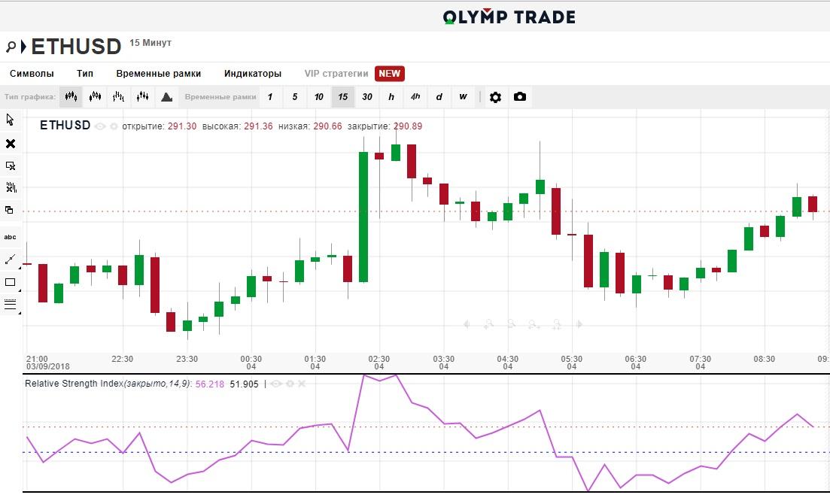This screenshot has width=830, height=504.
Task: Select the solid candlestick chart type icon
Action: (x=71, y=97)
